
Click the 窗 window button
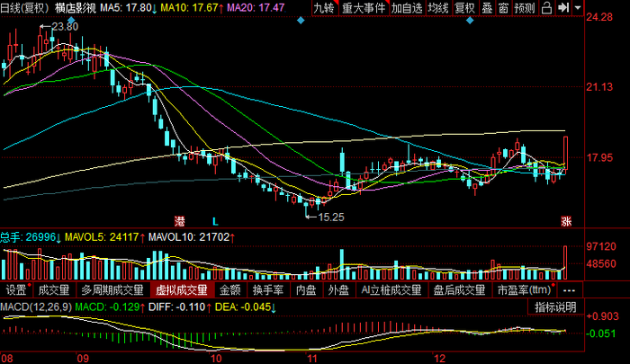(x=503, y=7)
